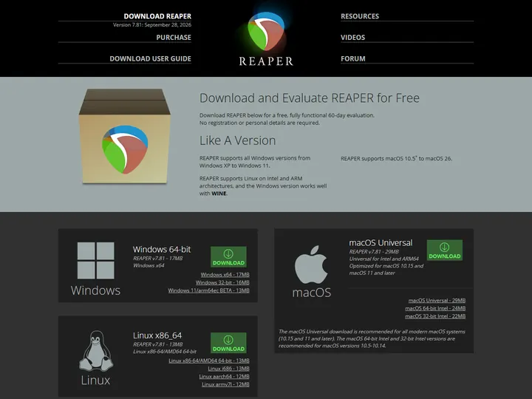532x399 pixels.
Task: Click the 'Linux' label under the penguin
Action: (x=95, y=380)
